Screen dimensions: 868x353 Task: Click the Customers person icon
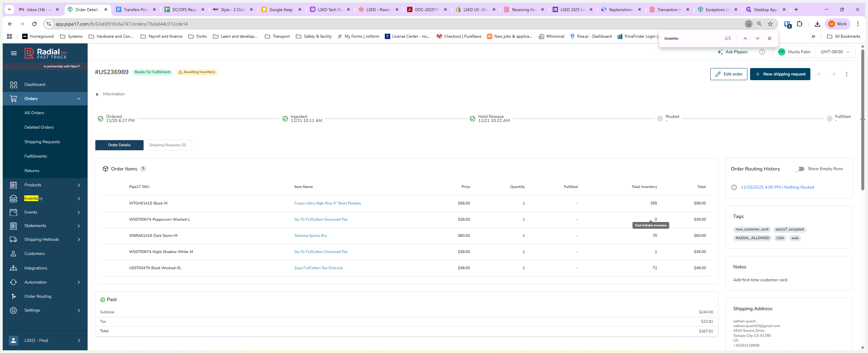click(13, 254)
